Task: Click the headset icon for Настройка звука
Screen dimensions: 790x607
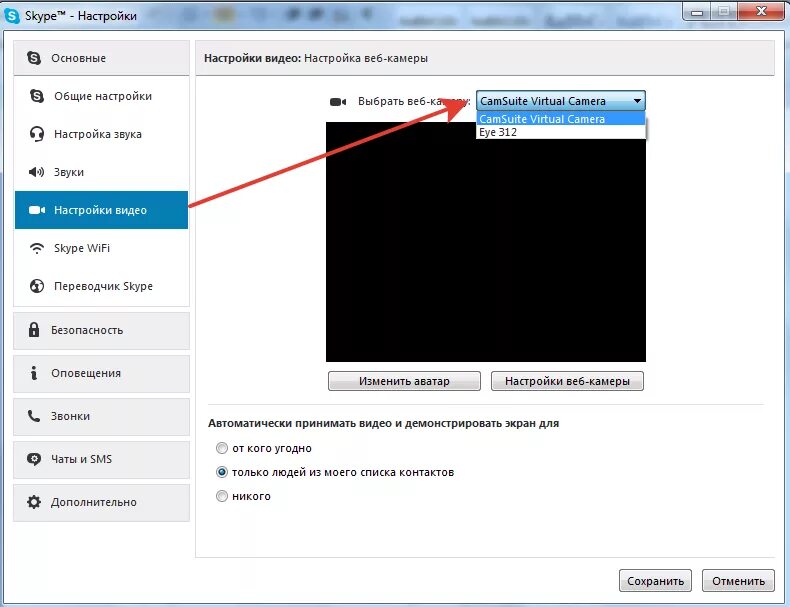Action: [37, 134]
